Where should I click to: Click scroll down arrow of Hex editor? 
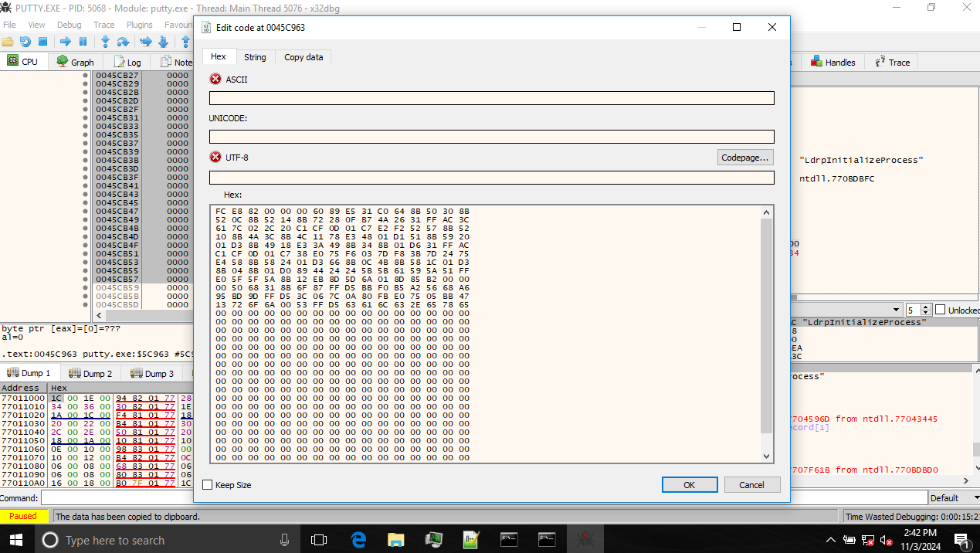766,456
